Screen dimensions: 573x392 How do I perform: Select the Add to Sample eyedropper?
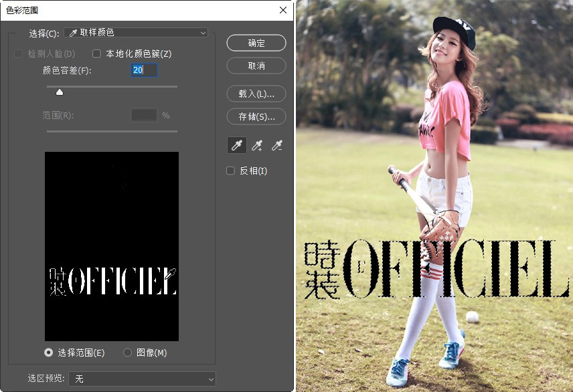[x=257, y=144]
